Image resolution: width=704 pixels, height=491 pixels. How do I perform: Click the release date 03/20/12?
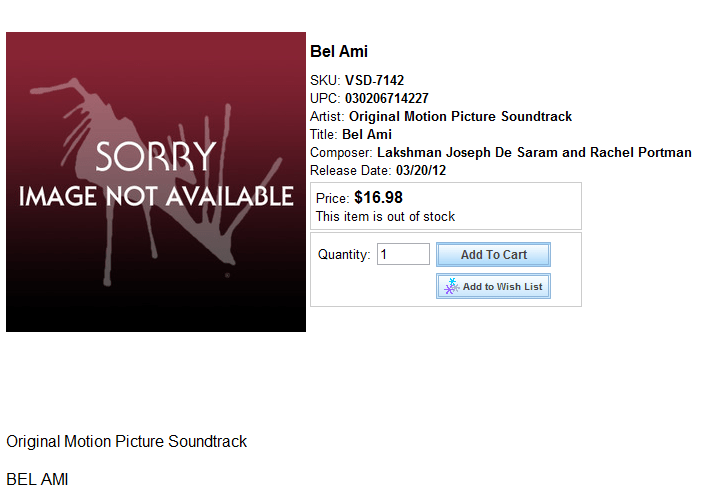coord(421,171)
